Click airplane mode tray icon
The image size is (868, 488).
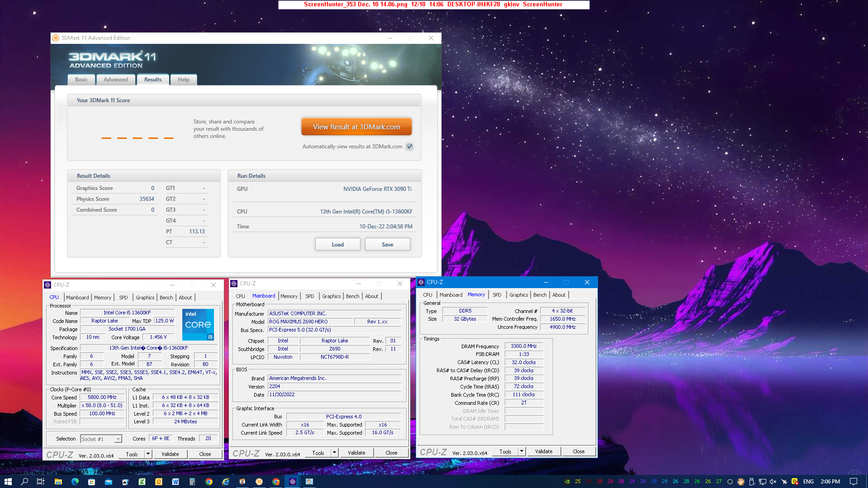[784, 481]
